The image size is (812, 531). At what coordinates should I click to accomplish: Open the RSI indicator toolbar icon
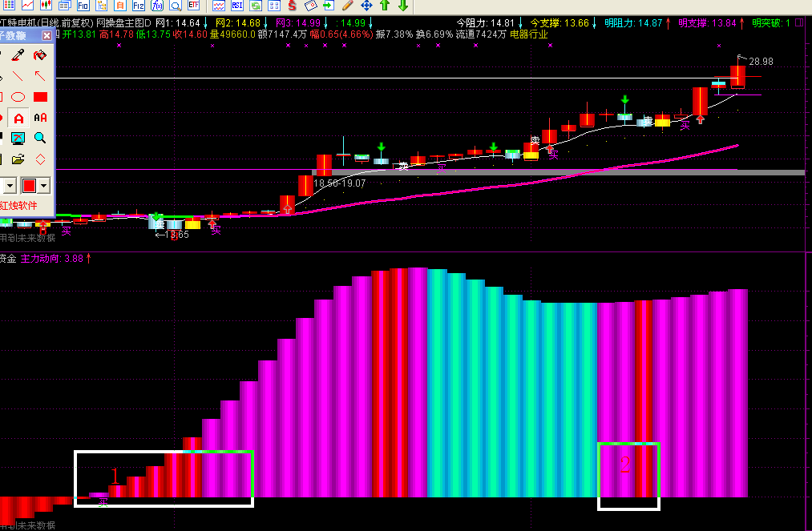pyautogui.click(x=237, y=6)
